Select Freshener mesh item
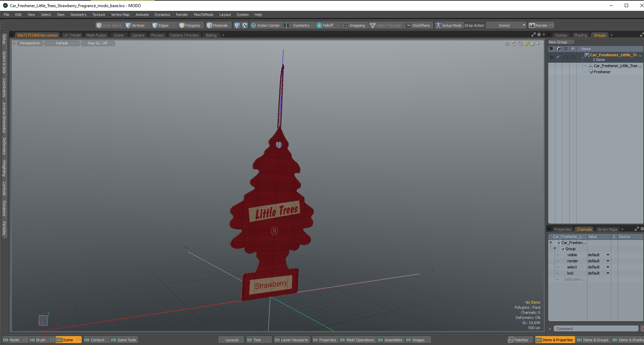The image size is (644, 345). 602,72
